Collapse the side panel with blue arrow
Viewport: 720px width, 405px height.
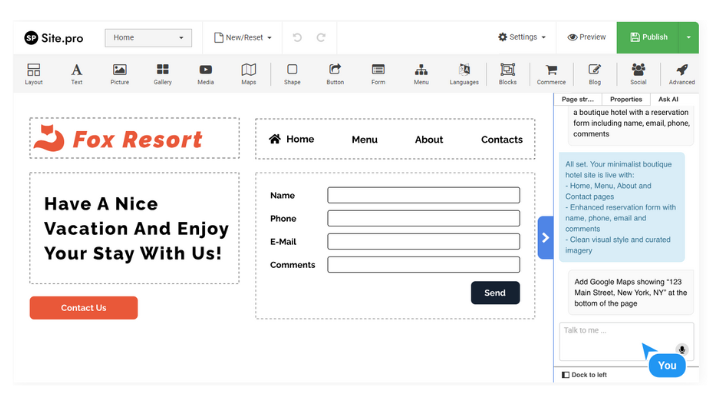(545, 238)
